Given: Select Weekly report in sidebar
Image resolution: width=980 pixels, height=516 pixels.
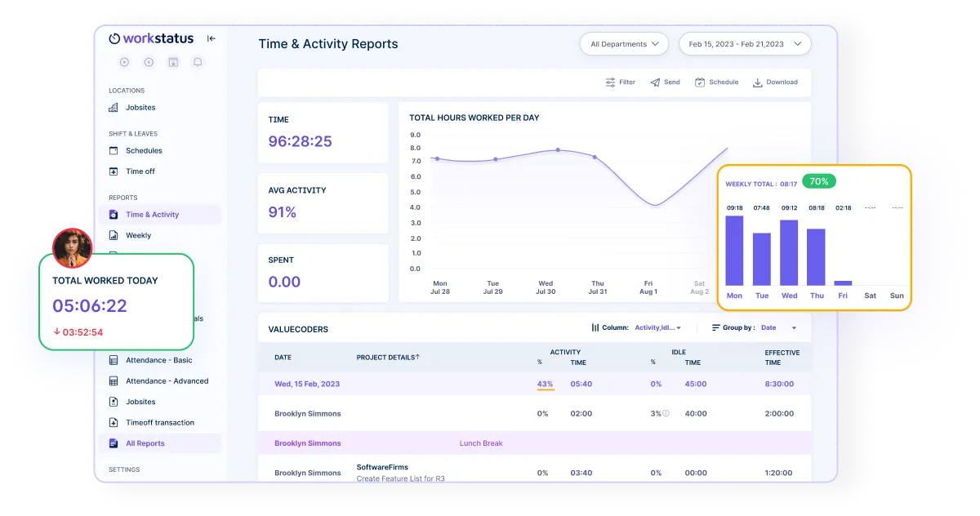Looking at the screenshot, I should click(138, 235).
